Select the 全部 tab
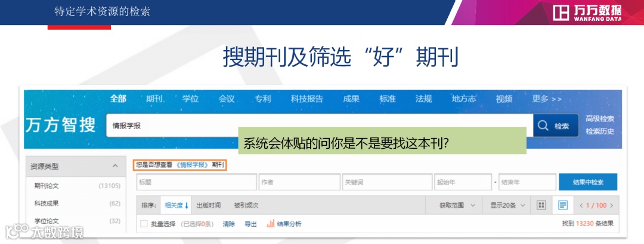The width and height of the screenshot is (644, 244). (118, 99)
